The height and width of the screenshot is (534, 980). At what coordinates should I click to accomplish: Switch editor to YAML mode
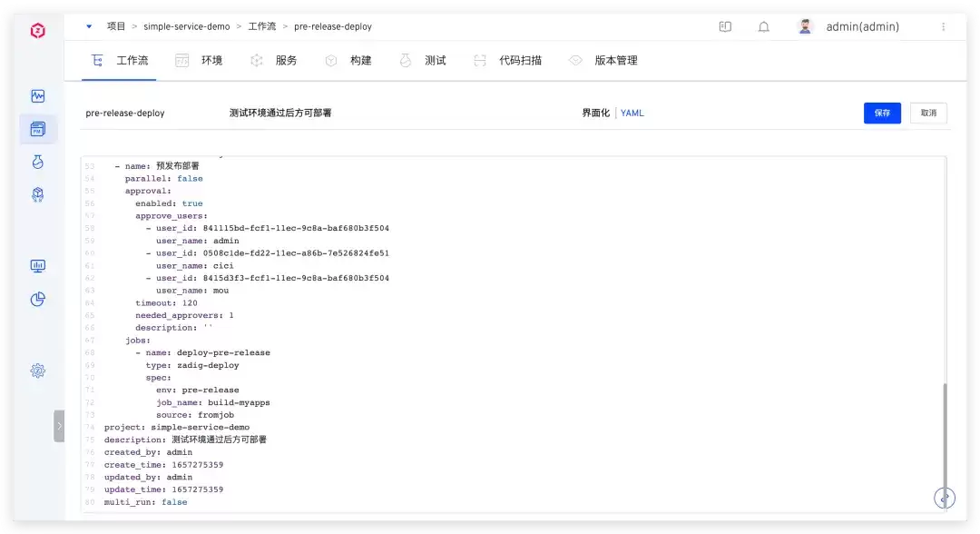pyautogui.click(x=632, y=114)
